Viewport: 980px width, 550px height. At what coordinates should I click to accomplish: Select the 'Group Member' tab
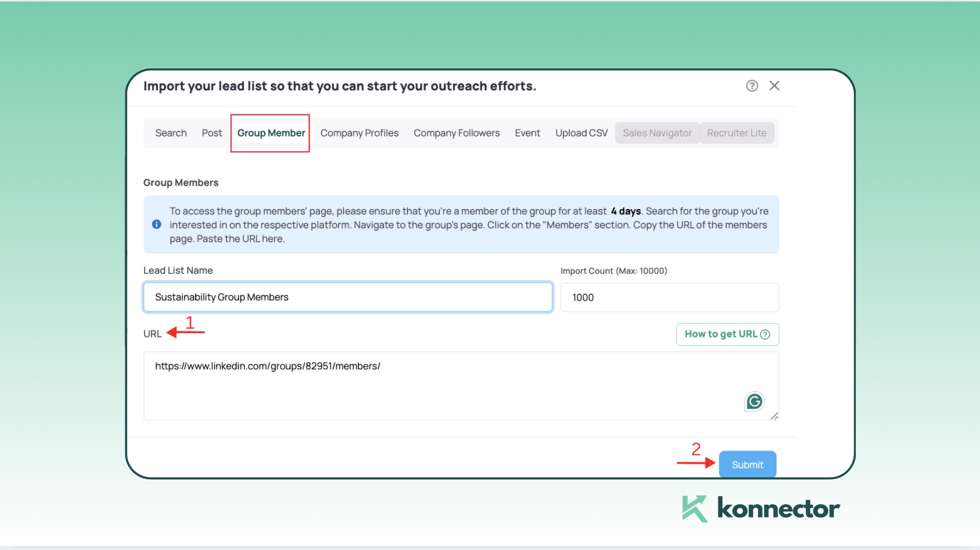coord(271,133)
